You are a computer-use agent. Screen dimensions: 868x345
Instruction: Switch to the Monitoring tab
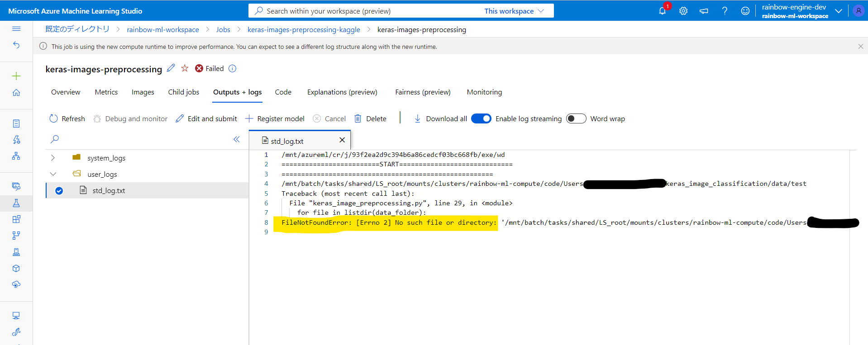click(484, 92)
